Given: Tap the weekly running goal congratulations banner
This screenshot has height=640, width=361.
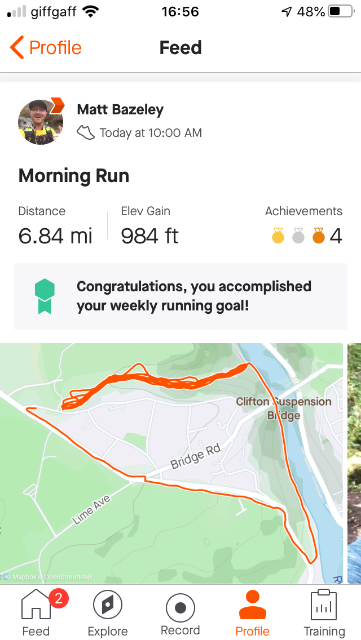Looking at the screenshot, I should [x=180, y=296].
